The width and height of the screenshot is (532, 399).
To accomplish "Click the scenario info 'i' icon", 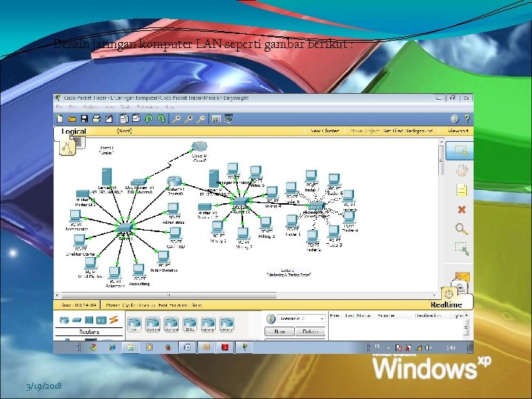I will [270, 318].
